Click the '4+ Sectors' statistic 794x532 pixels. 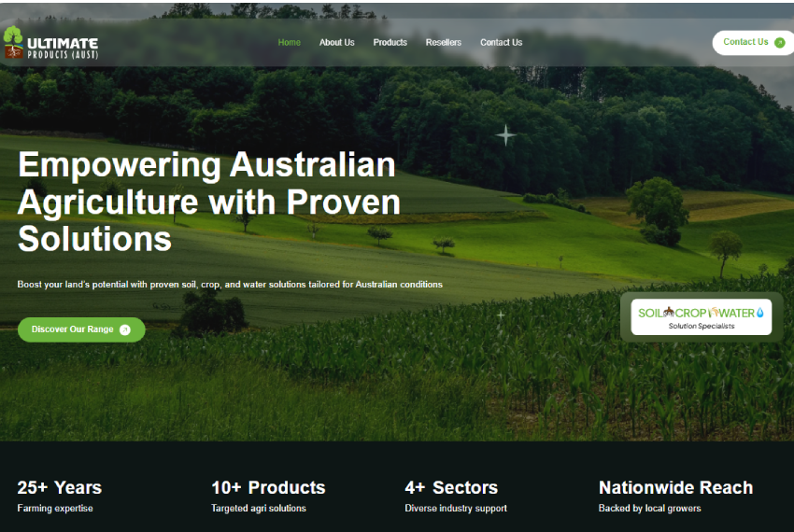coord(451,487)
